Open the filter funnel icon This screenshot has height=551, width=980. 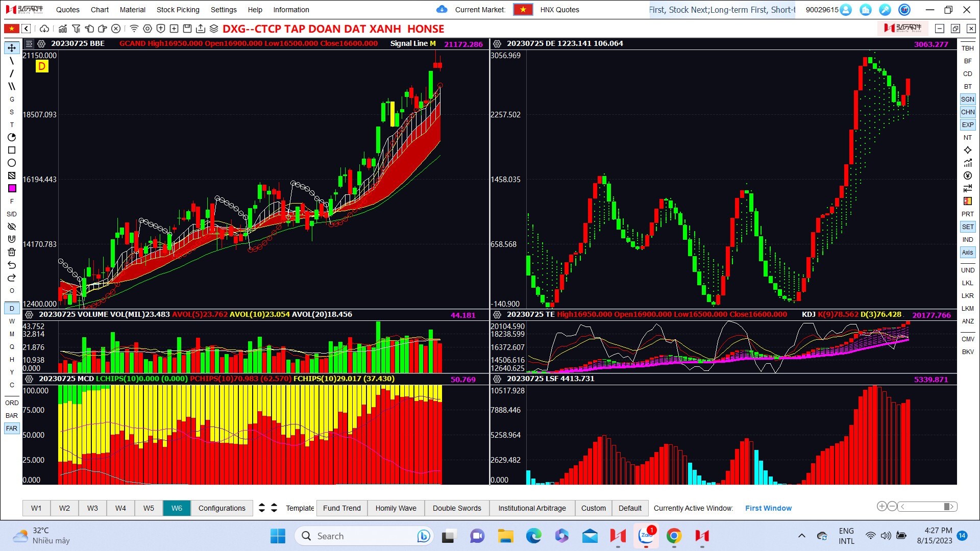click(76, 29)
